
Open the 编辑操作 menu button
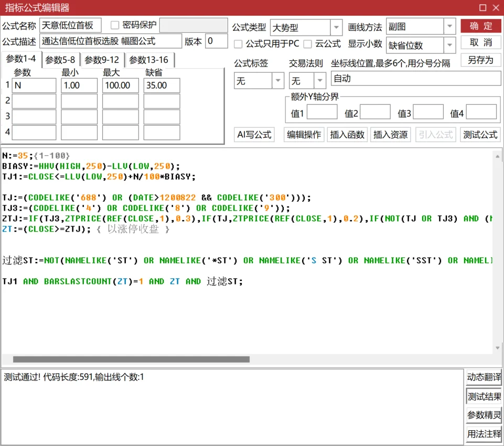(x=304, y=135)
